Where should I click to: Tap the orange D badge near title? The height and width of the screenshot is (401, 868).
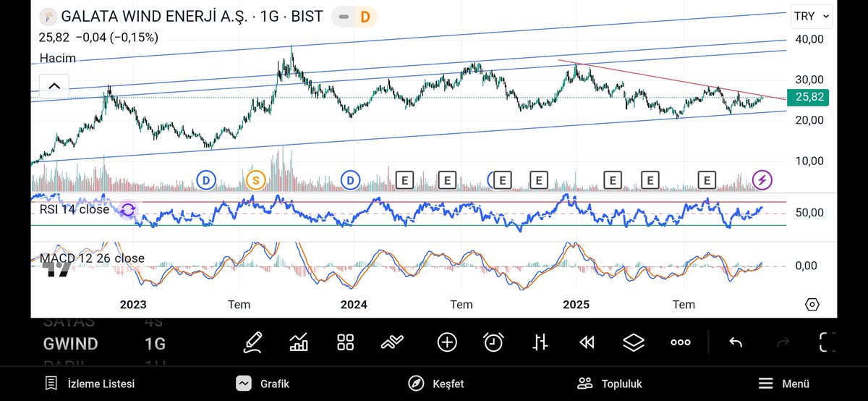point(365,16)
